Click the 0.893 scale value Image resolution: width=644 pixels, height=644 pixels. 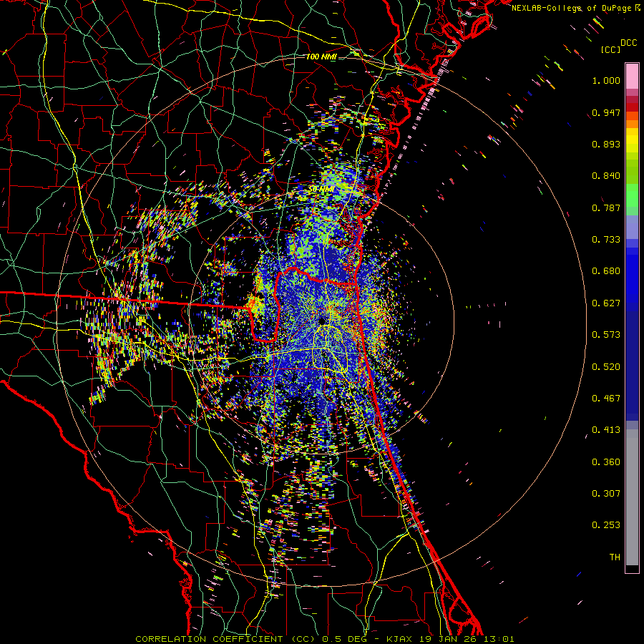(606, 144)
